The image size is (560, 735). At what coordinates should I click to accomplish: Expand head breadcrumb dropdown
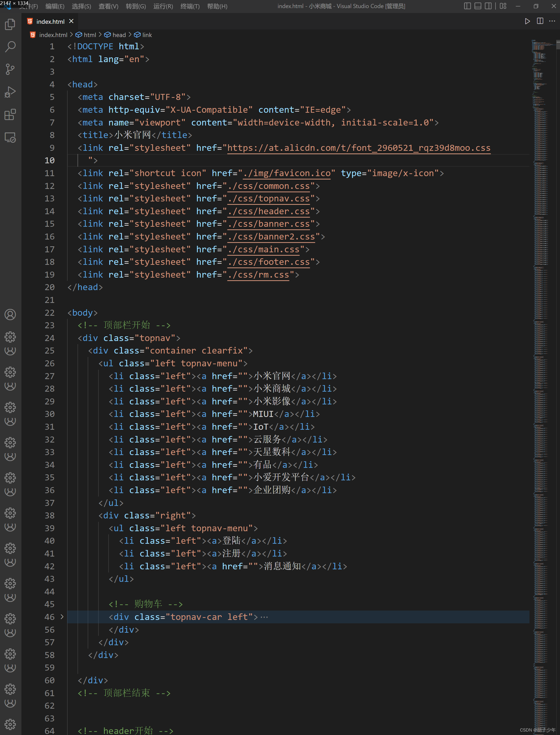tap(119, 35)
